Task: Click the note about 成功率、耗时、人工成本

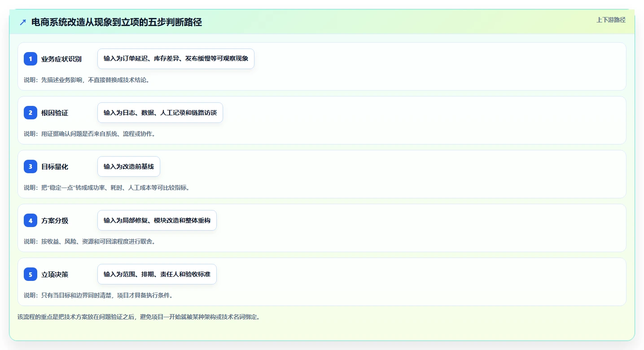Action: click(107, 188)
